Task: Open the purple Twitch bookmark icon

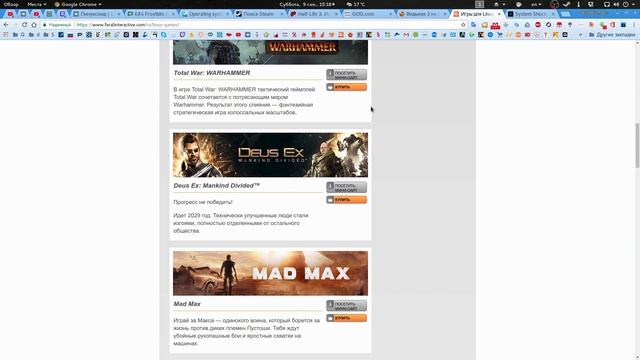Action: coord(182,35)
